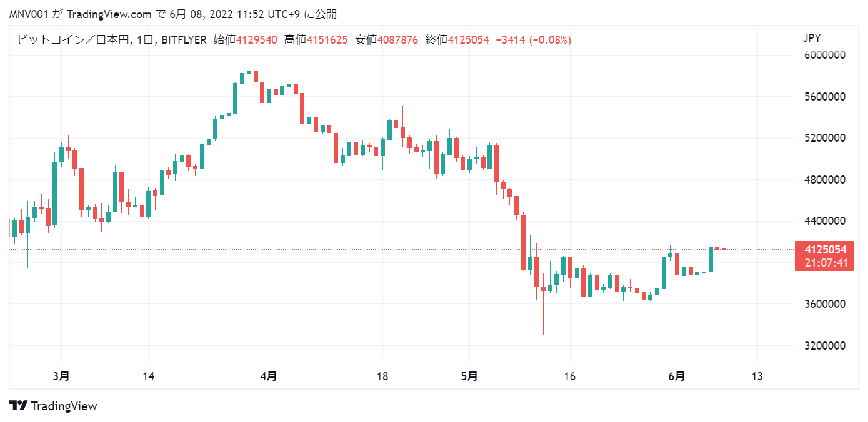Image resolution: width=868 pixels, height=422 pixels.
Task: Click the 4400000 price axis label
Action: 824,221
